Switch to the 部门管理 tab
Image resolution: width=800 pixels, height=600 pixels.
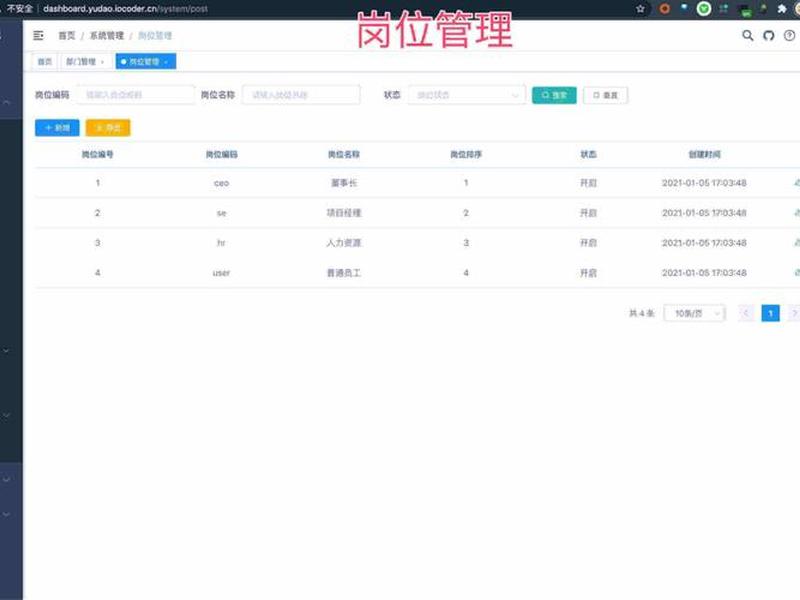(81, 62)
